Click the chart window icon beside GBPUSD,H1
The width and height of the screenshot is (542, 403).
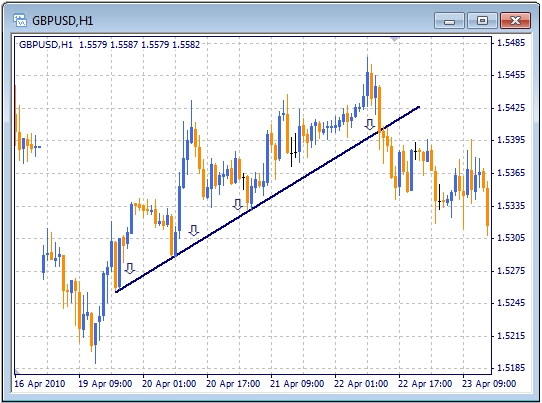[20, 21]
